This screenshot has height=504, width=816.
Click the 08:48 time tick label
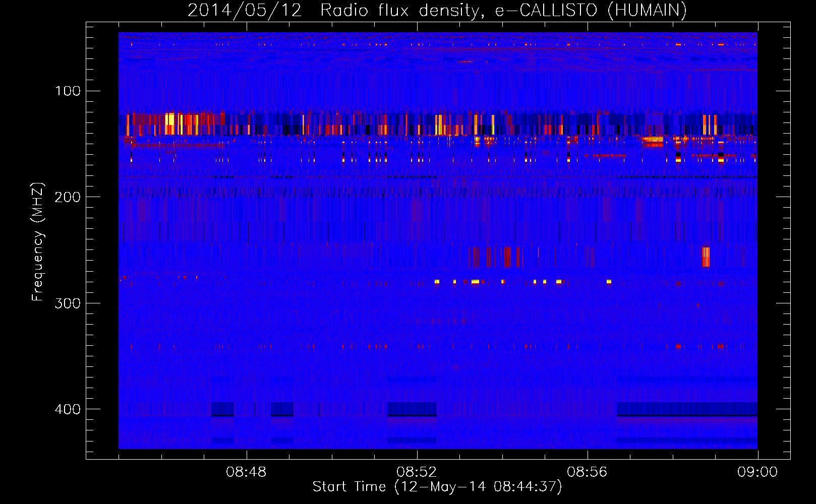[246, 472]
